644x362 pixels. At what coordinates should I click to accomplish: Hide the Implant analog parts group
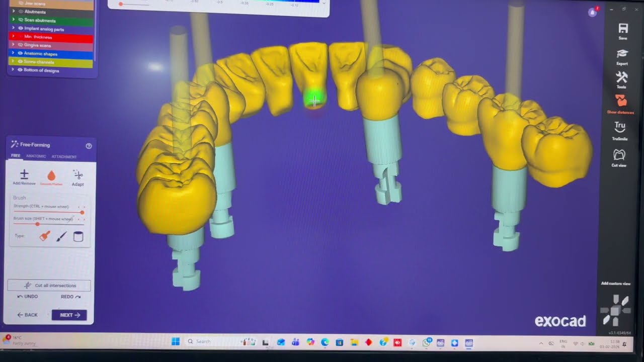pyautogui.click(x=21, y=29)
